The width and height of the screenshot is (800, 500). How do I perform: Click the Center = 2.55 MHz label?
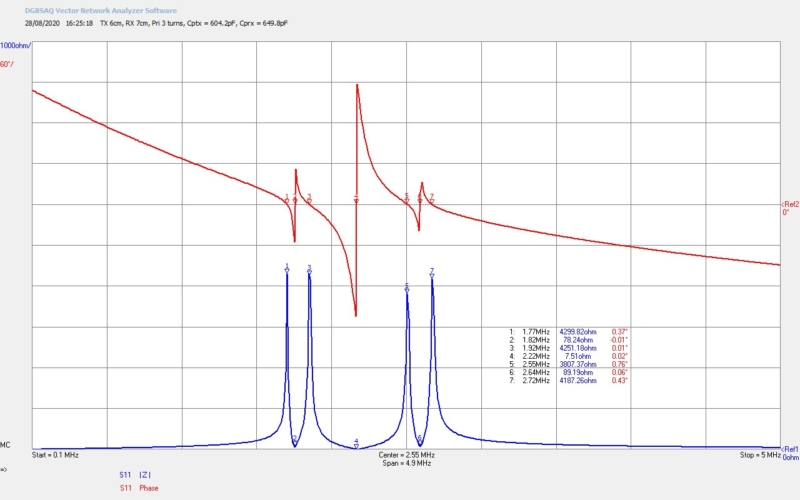pyautogui.click(x=406, y=455)
